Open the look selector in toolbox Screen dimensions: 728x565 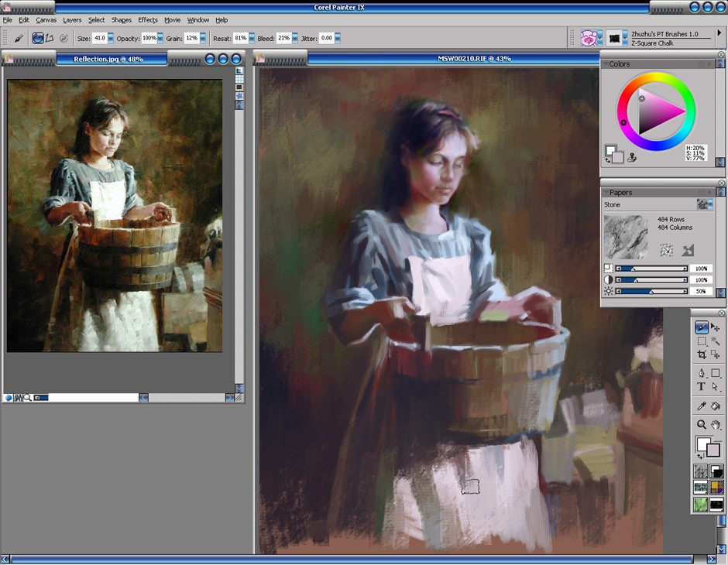tap(701, 504)
